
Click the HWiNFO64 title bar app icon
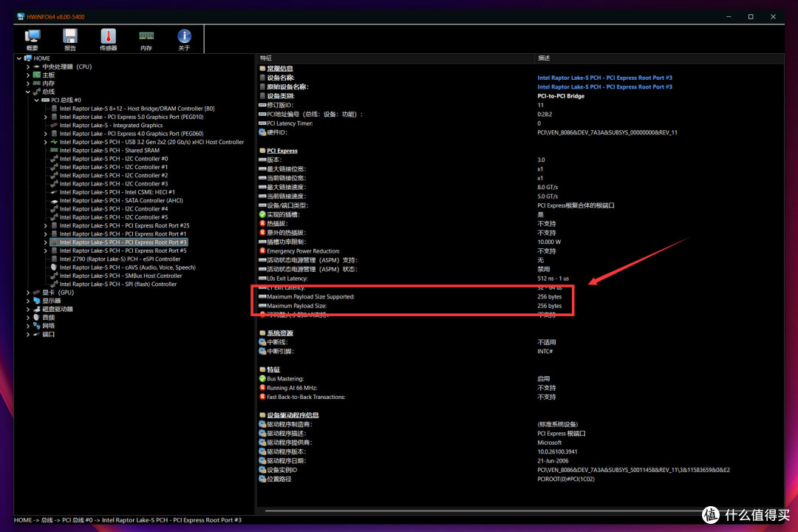pos(21,17)
